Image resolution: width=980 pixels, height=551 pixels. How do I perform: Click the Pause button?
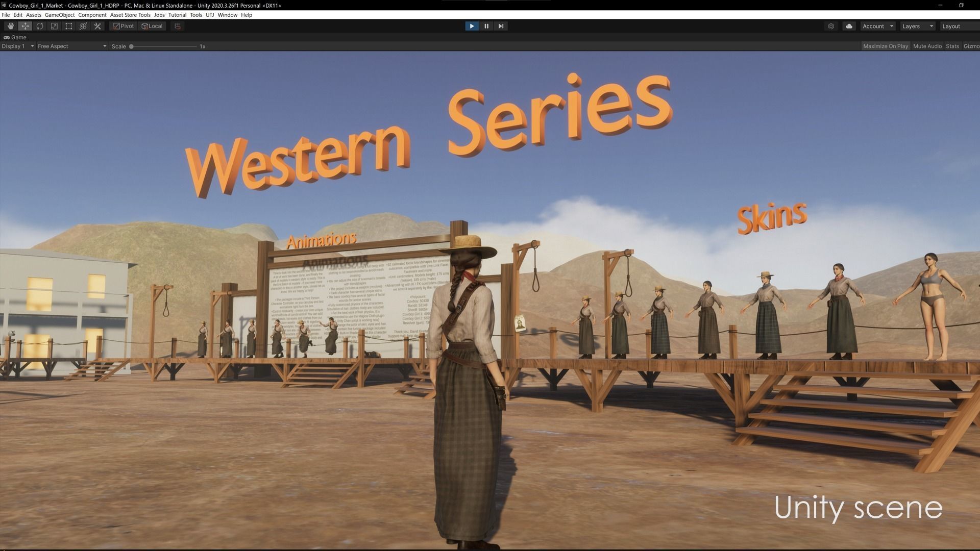(x=486, y=26)
